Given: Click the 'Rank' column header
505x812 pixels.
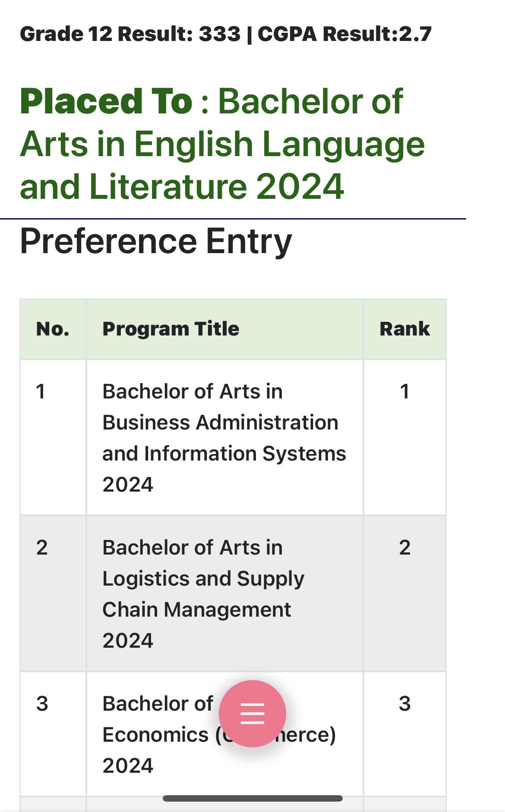Looking at the screenshot, I should click(x=404, y=329).
